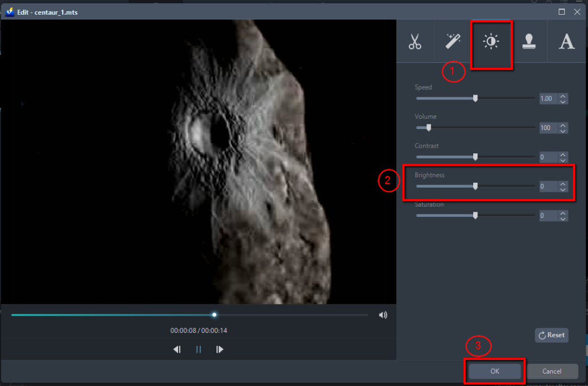
Task: Confirm edits with the OK button
Action: pos(495,371)
